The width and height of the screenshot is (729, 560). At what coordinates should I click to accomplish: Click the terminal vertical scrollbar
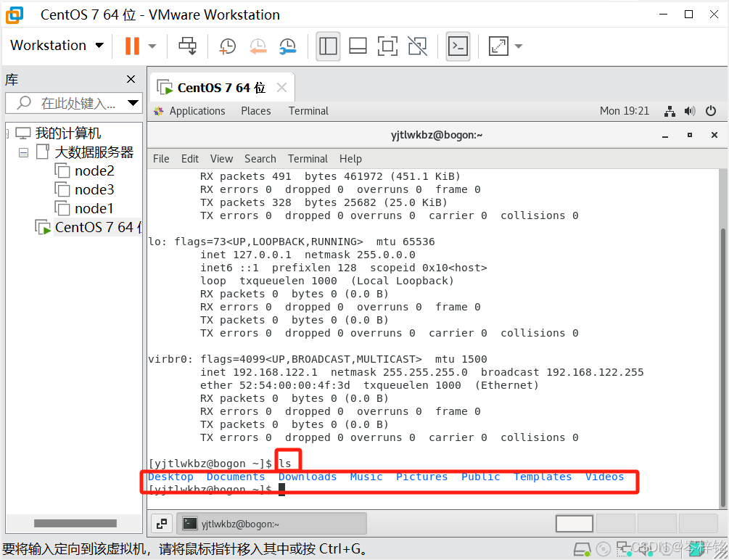pos(723,368)
